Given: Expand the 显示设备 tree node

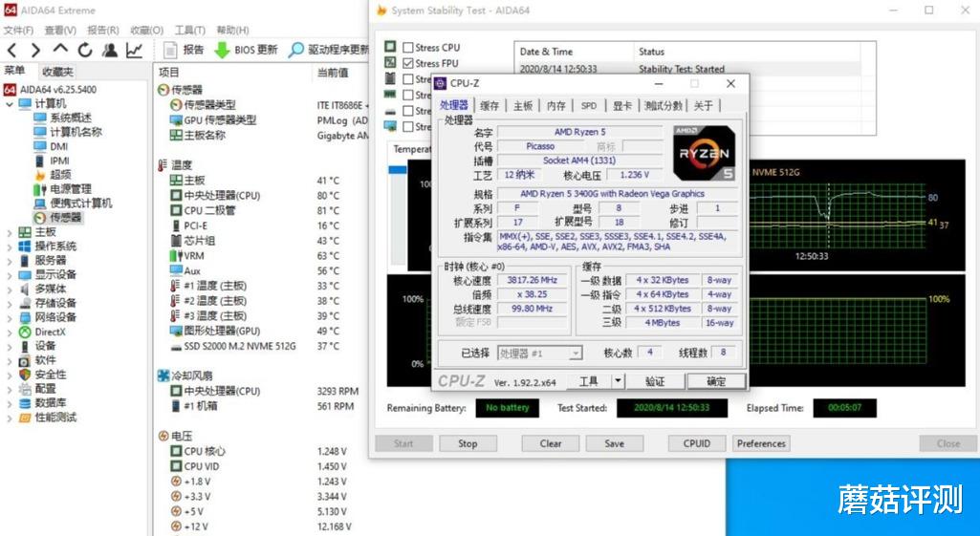Looking at the screenshot, I should [x=10, y=275].
